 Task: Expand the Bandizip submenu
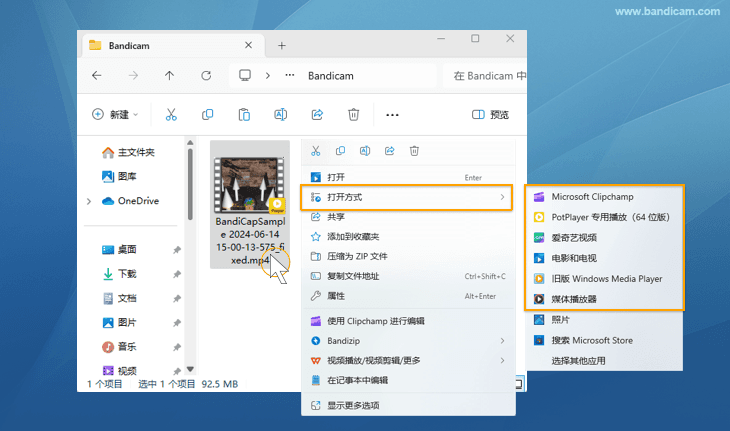pos(502,341)
